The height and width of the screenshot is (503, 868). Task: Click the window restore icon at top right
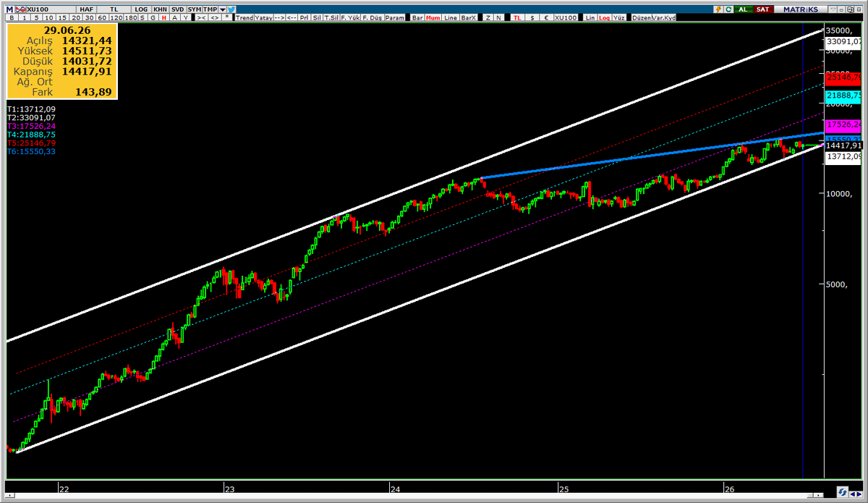849,9
